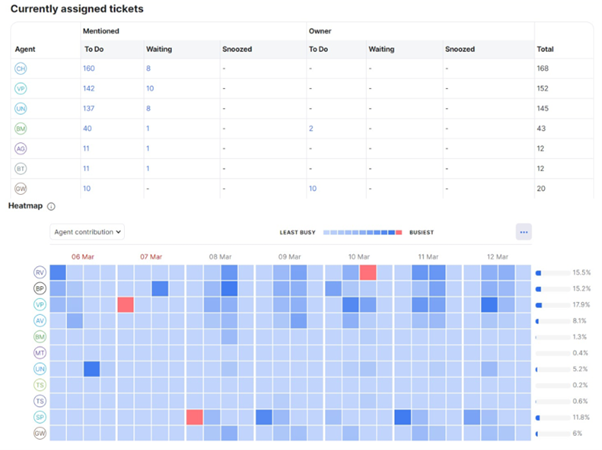The image size is (602, 450).
Task: Select the AV agent avatar in heatmap
Action: (x=40, y=321)
